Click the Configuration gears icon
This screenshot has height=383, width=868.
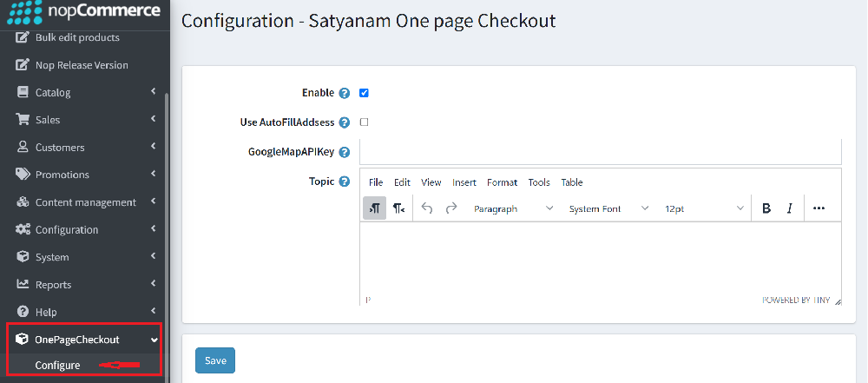pos(23,229)
